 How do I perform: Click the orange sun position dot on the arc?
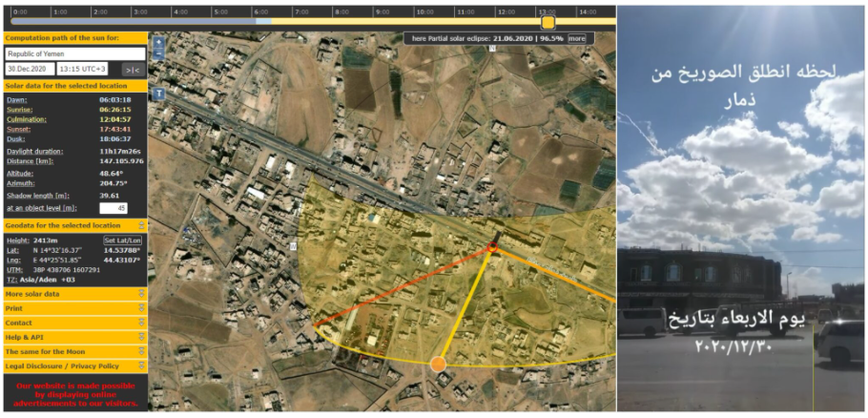[x=438, y=365]
